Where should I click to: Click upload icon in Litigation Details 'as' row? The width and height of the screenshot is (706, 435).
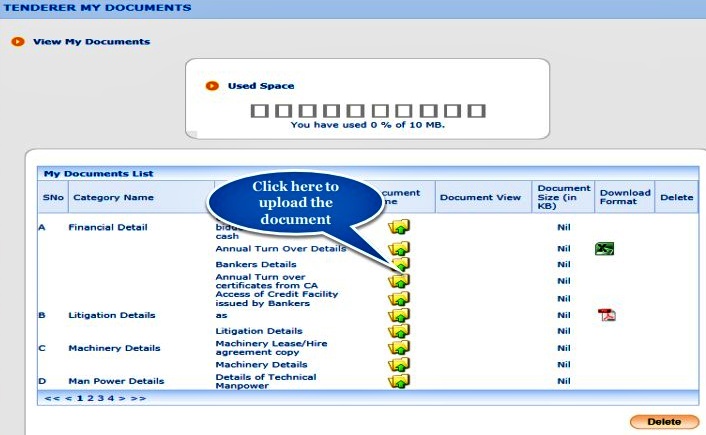399,315
